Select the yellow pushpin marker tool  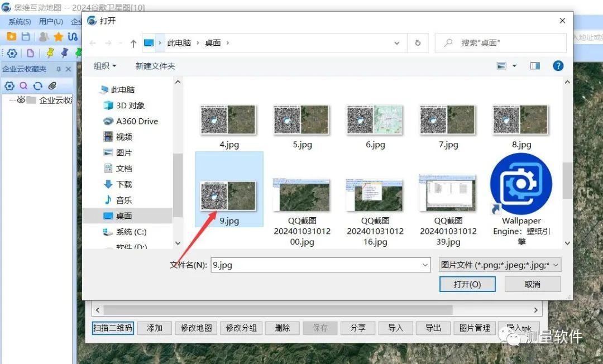49,53
